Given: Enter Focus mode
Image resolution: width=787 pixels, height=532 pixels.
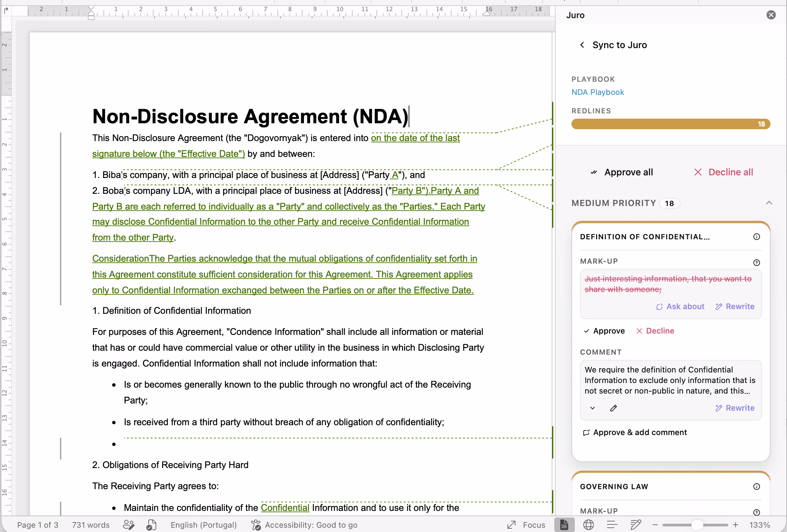Looking at the screenshot, I should coord(526,525).
